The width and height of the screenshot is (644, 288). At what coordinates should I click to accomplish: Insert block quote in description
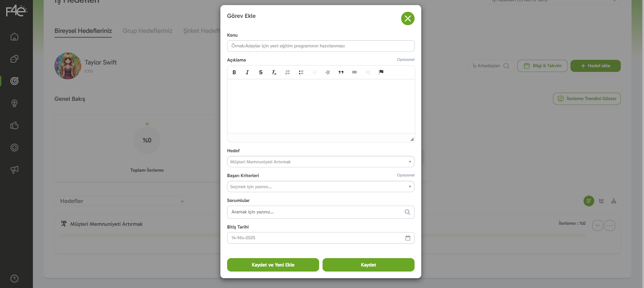[x=341, y=73]
